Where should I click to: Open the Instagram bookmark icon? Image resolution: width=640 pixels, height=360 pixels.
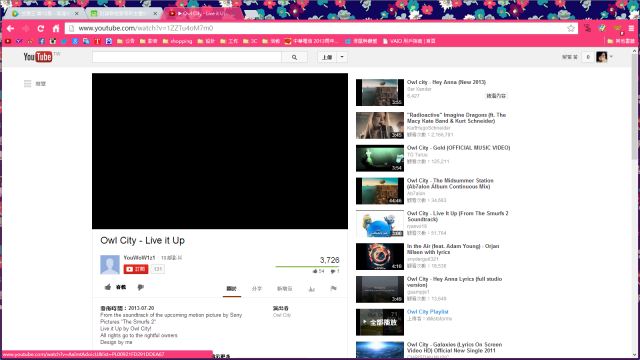[x=53, y=41]
